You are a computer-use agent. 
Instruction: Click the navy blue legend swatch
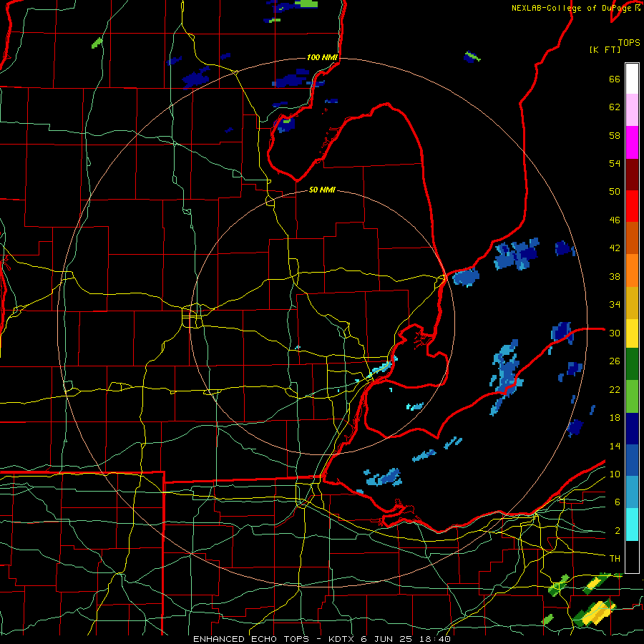coord(632,429)
